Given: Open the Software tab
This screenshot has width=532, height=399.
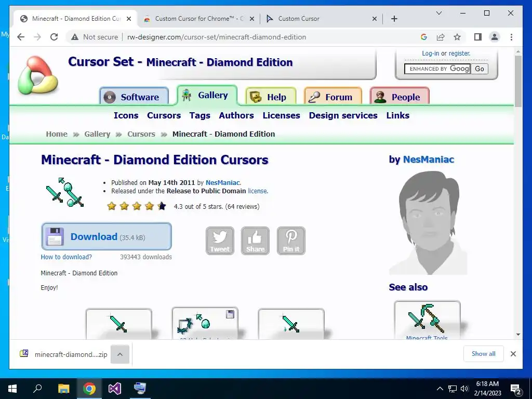Looking at the screenshot, I should (x=134, y=97).
